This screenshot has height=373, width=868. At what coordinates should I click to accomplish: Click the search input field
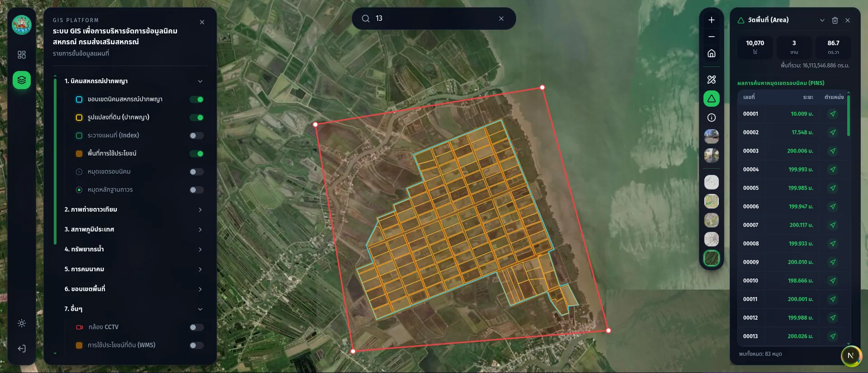(x=434, y=19)
